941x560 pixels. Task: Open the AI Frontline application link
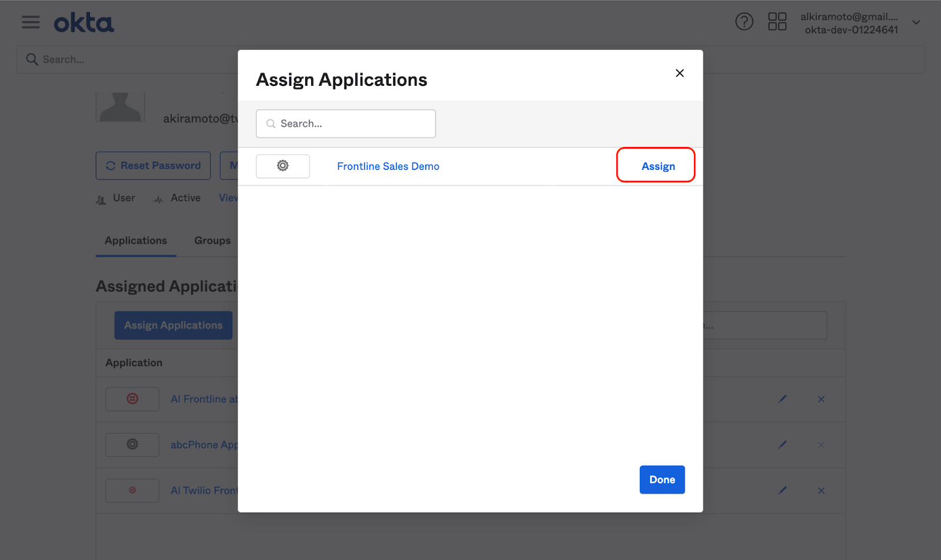click(204, 399)
